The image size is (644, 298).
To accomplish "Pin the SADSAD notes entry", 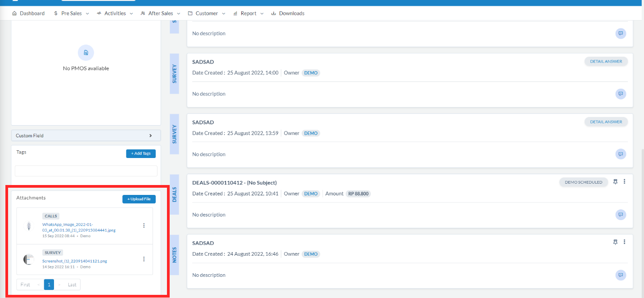I will coord(615,242).
